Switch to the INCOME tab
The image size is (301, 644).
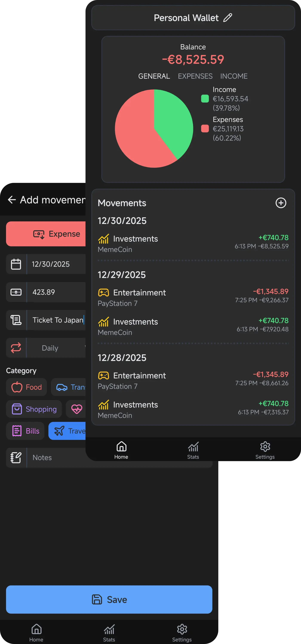(233, 76)
